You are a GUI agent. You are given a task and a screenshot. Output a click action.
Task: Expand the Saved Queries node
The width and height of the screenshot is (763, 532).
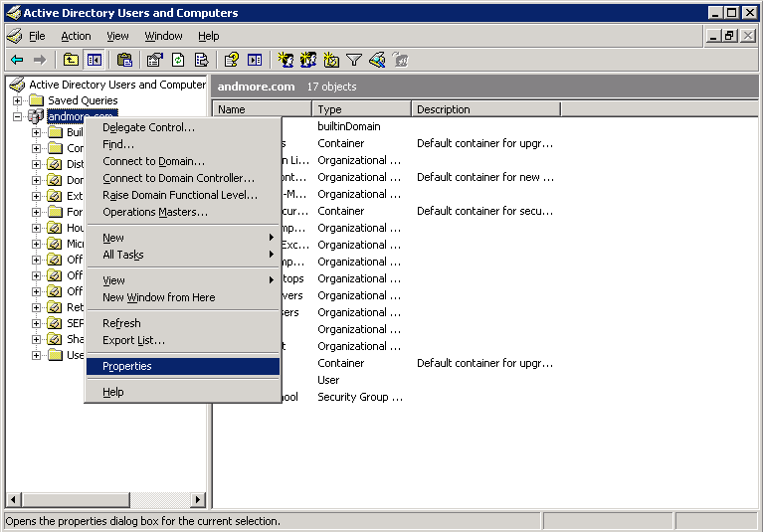coord(18,100)
